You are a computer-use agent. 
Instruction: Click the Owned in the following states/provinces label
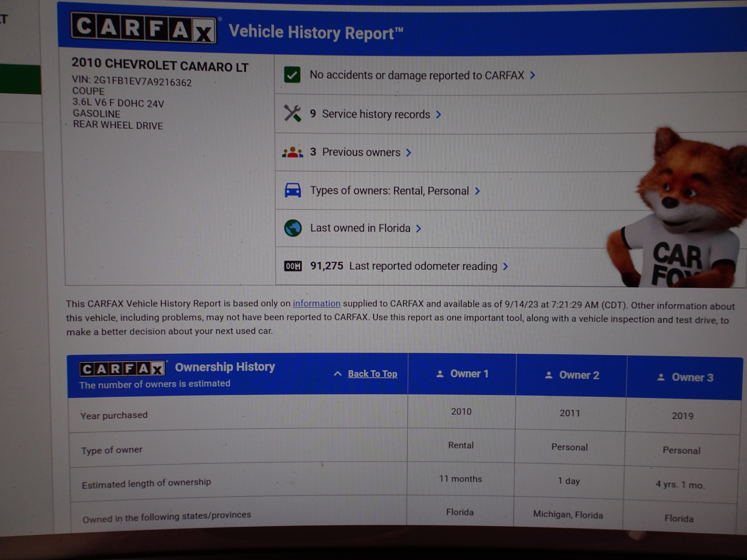(x=167, y=517)
